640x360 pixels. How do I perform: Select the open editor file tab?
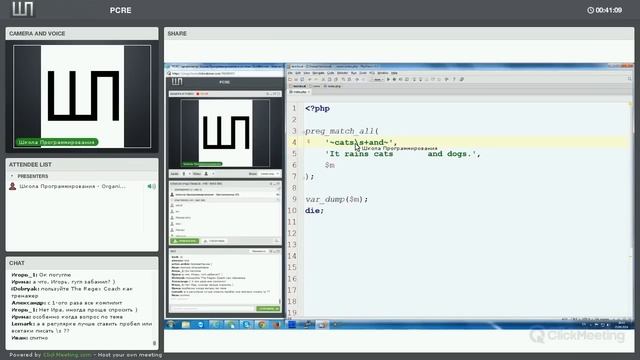tap(299, 92)
